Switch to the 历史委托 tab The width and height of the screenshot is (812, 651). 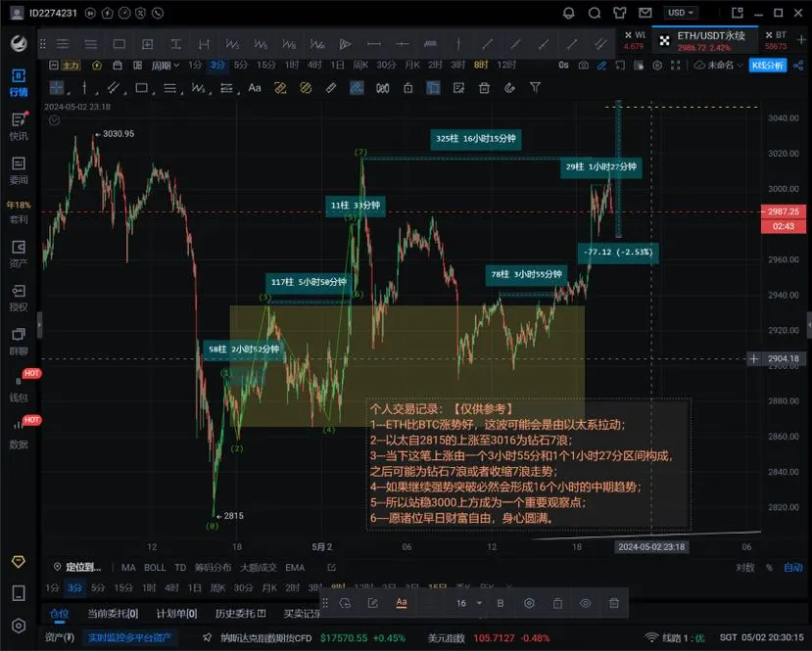click(x=240, y=614)
